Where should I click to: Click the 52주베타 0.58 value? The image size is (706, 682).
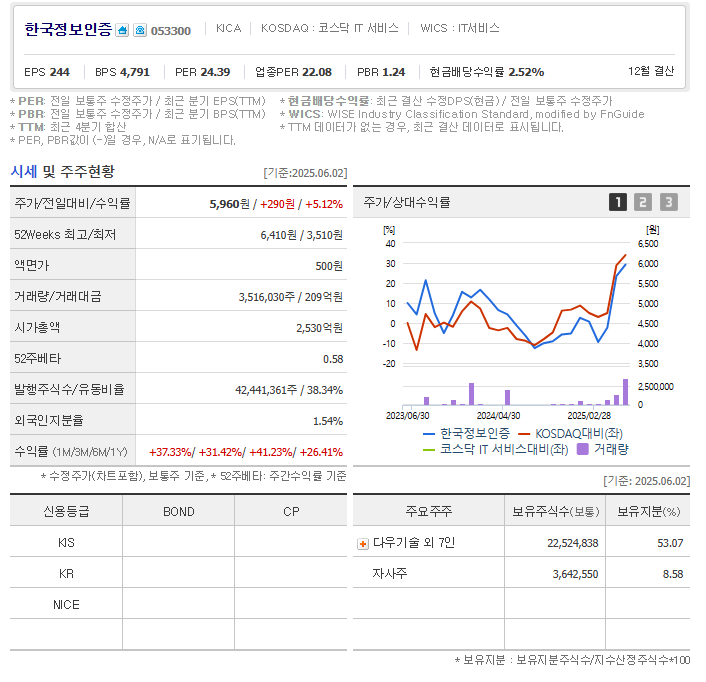coord(333,359)
